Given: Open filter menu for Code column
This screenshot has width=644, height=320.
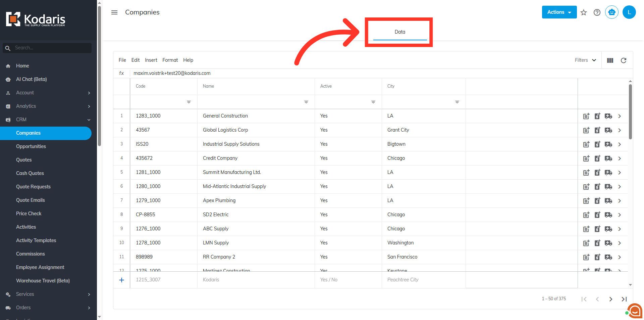Looking at the screenshot, I should click(x=189, y=102).
